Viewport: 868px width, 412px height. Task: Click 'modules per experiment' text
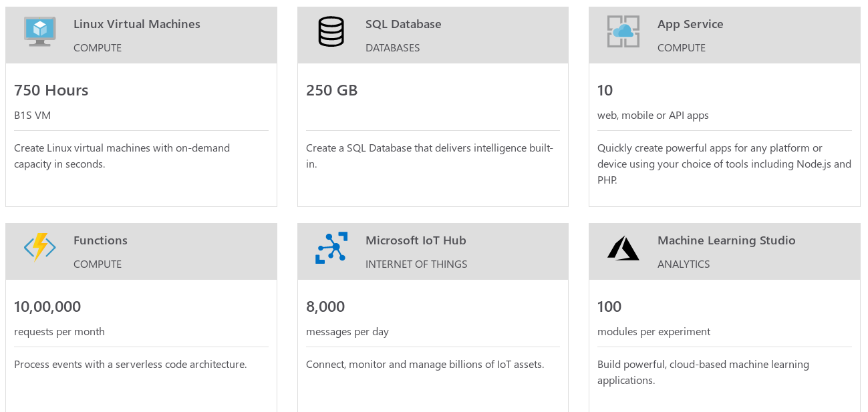pos(654,332)
